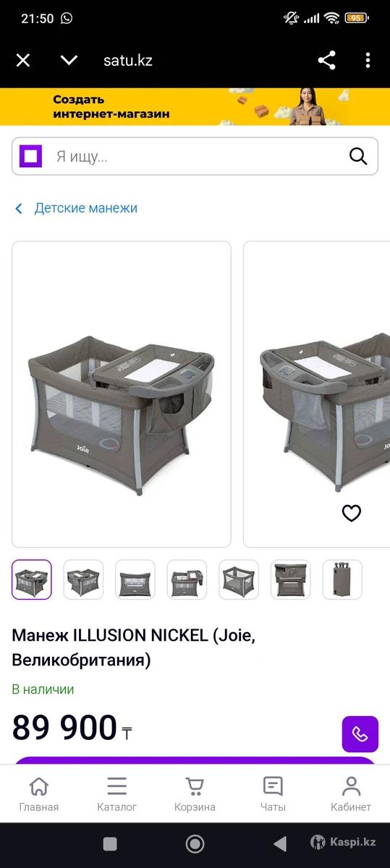Open the Каталог tab
The width and height of the screenshot is (390, 868).
coord(116,794)
